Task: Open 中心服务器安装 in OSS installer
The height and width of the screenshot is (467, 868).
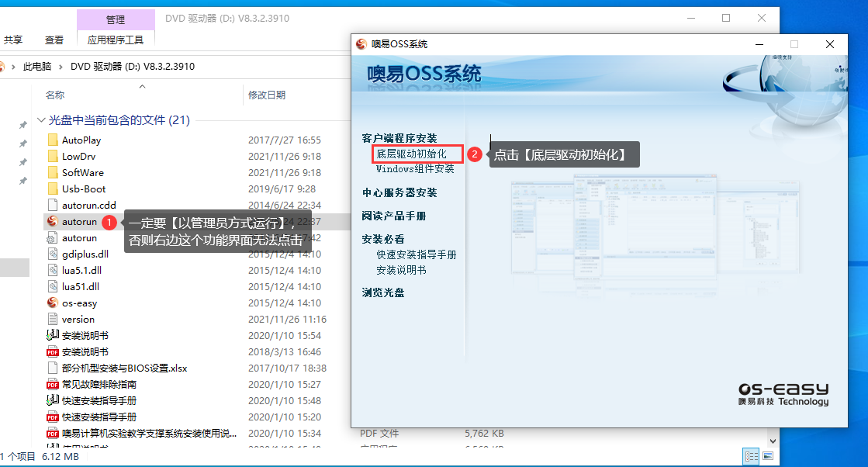Action: tap(399, 192)
